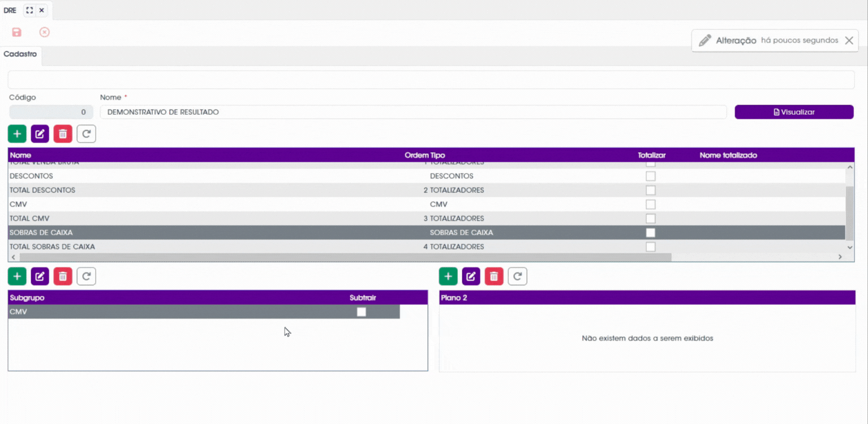The width and height of the screenshot is (868, 424).
Task: Click '2 TOTALIZADORES' type cell
Action: pyautogui.click(x=454, y=190)
